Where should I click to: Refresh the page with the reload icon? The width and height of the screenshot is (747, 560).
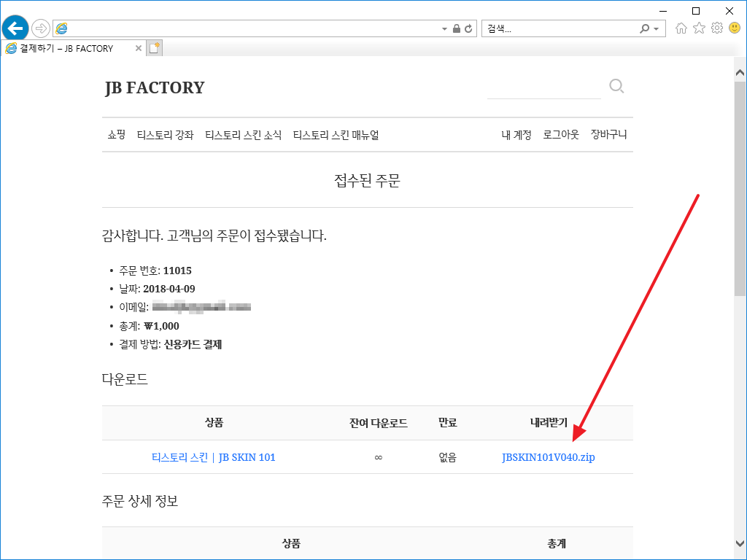click(468, 28)
